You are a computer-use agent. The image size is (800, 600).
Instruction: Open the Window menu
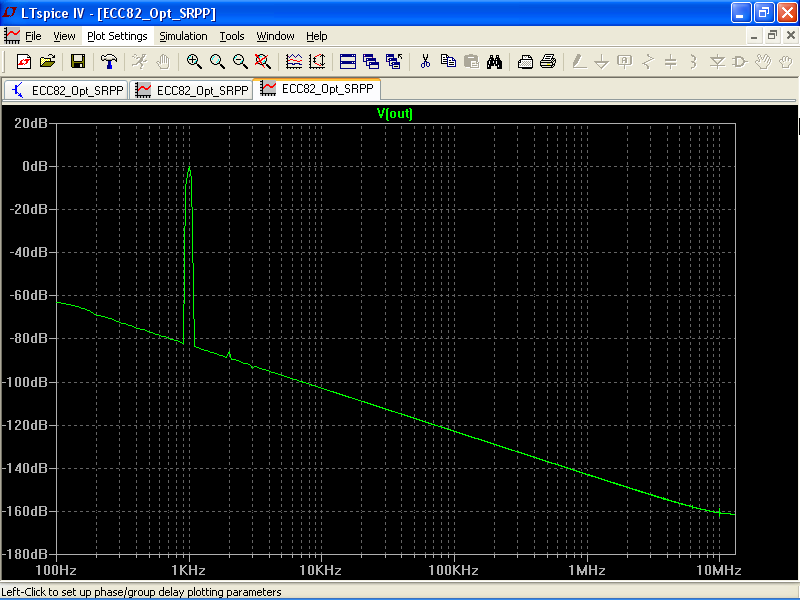tap(276, 36)
